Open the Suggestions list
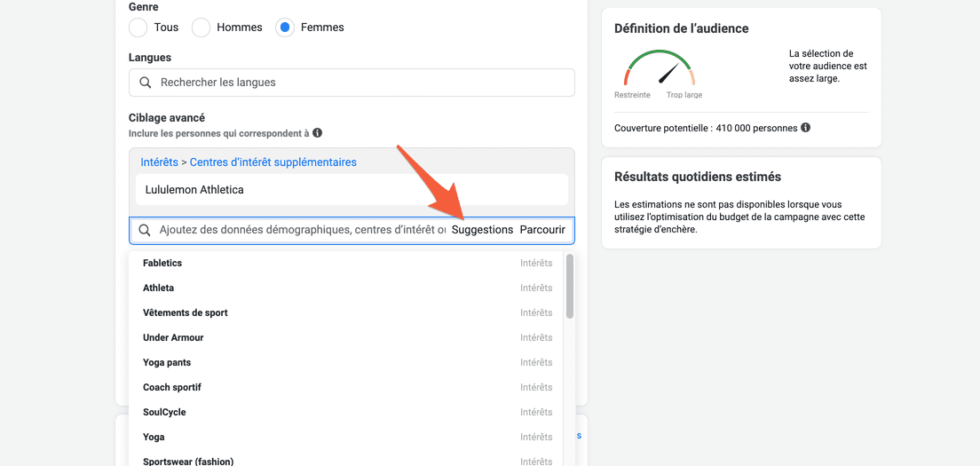This screenshot has height=466, width=980. pos(482,230)
